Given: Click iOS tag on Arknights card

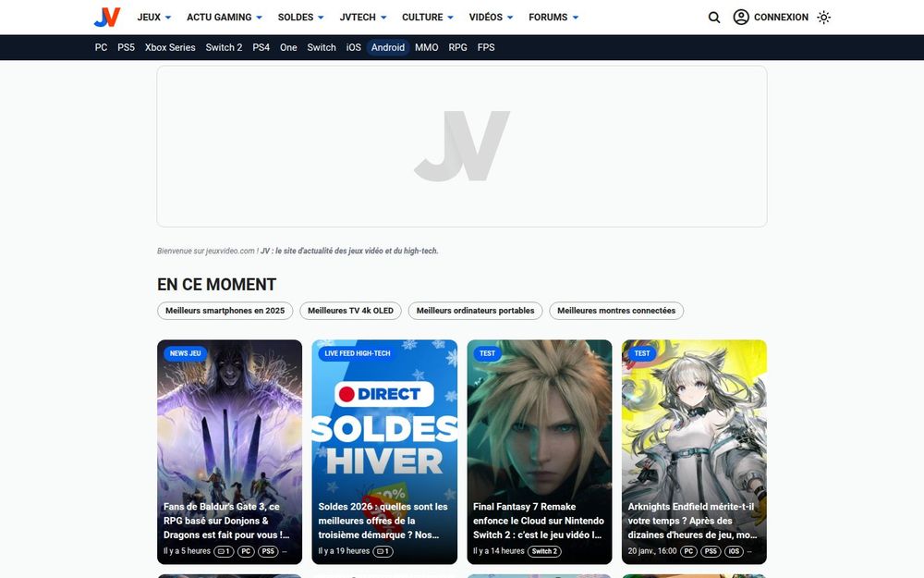Looking at the screenshot, I should point(734,551).
